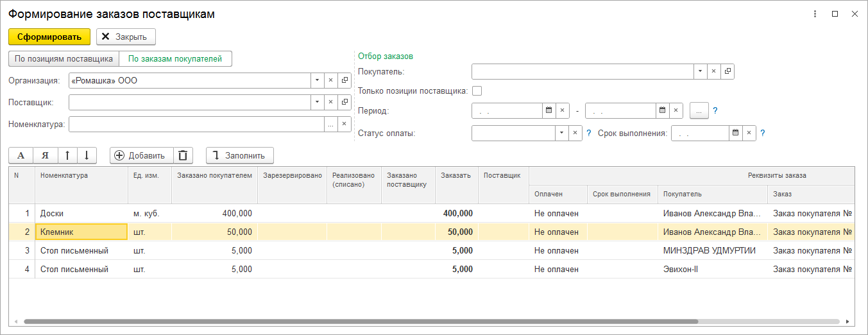Sort table ascending with the A button
The image size is (868, 335).
(21, 155)
